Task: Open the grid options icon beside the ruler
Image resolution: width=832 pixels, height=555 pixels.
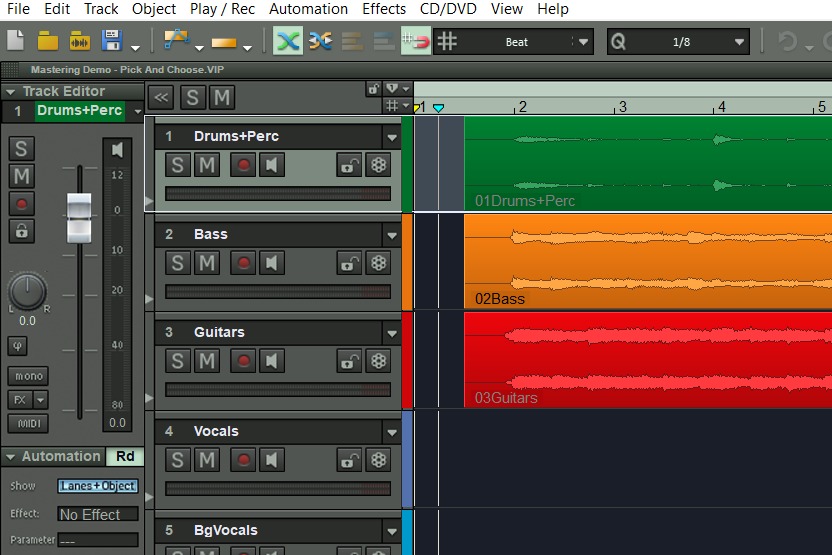Action: pos(392,106)
